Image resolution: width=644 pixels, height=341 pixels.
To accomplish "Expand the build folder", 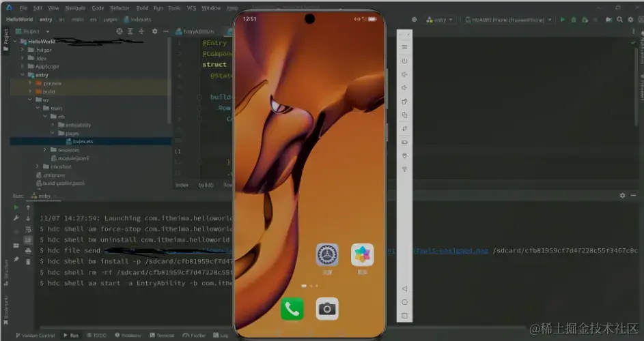I will pos(30,91).
